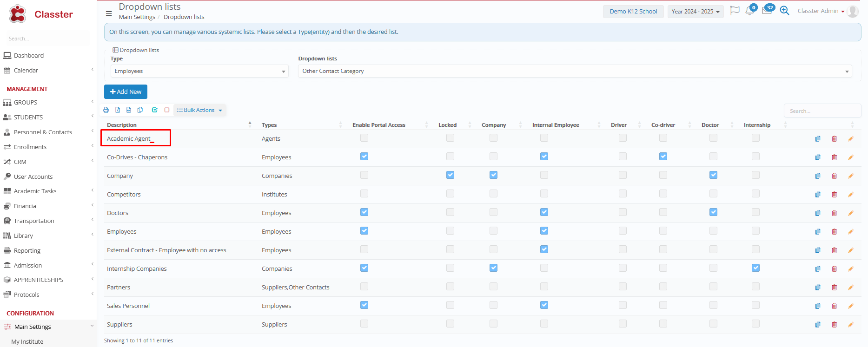Edit the Company row with the pencil icon

850,176
